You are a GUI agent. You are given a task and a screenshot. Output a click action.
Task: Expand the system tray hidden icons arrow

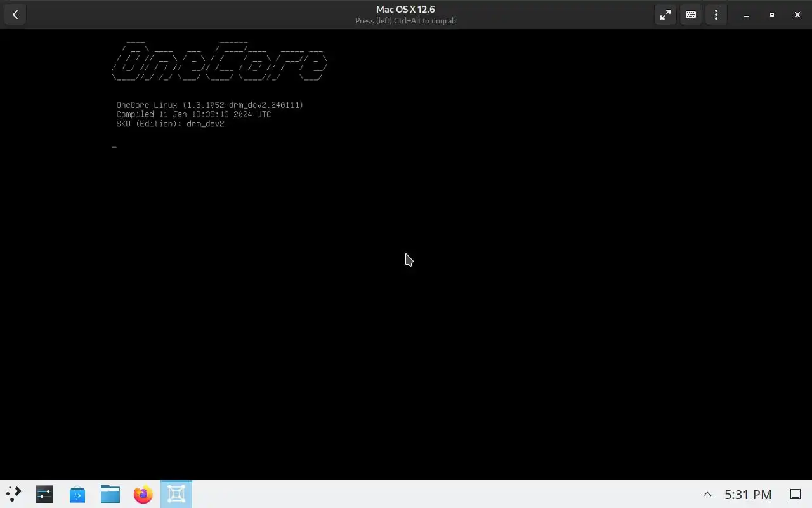point(707,495)
